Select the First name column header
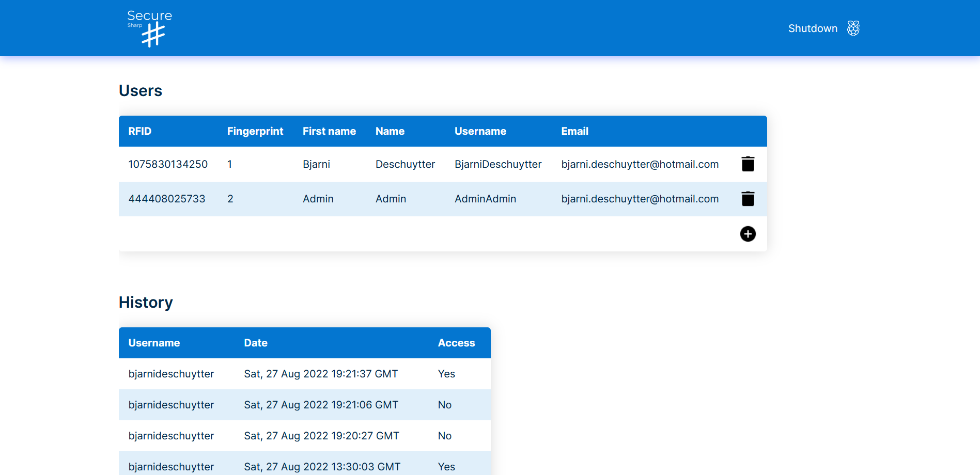Viewport: 980px width, 475px height. click(x=329, y=131)
